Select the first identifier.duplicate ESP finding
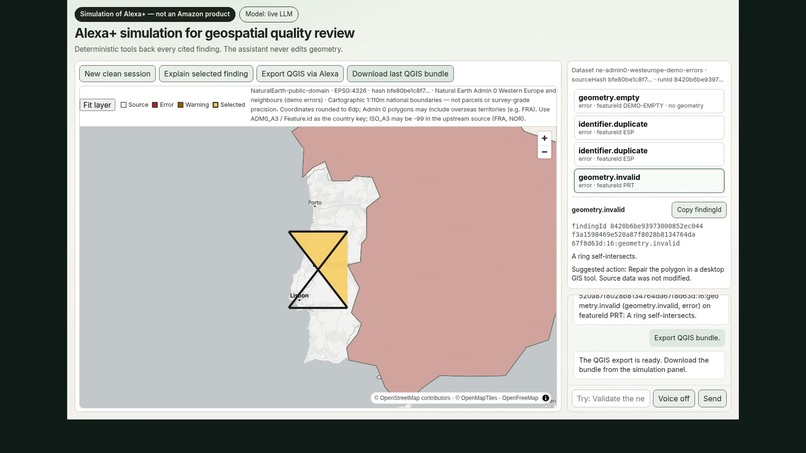This screenshot has width=806, height=453. point(649,128)
